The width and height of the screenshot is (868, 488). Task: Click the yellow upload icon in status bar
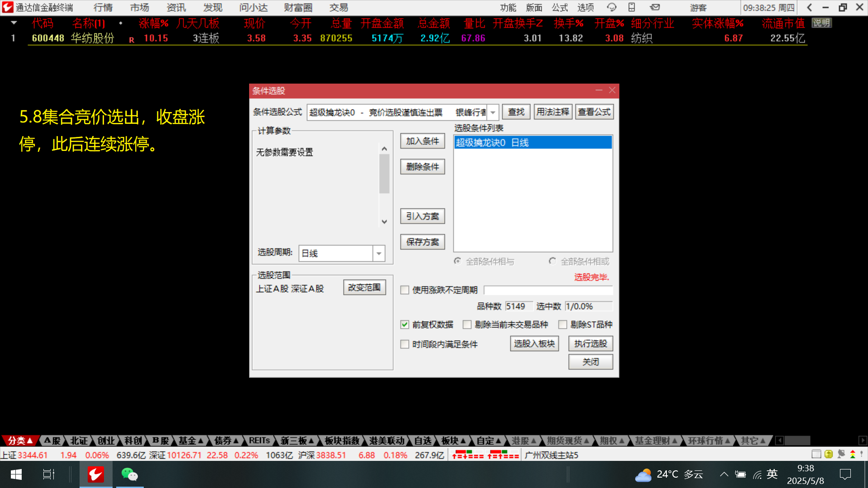(x=828, y=454)
